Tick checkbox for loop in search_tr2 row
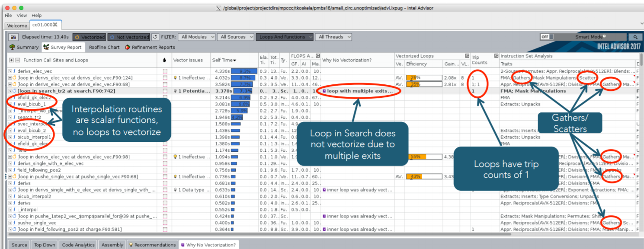Screen dimensions: 644x249 [165, 91]
